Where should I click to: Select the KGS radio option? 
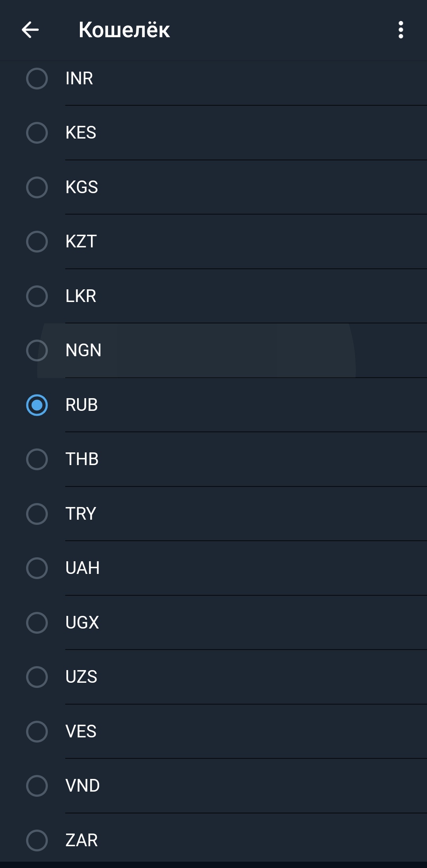pyautogui.click(x=37, y=187)
